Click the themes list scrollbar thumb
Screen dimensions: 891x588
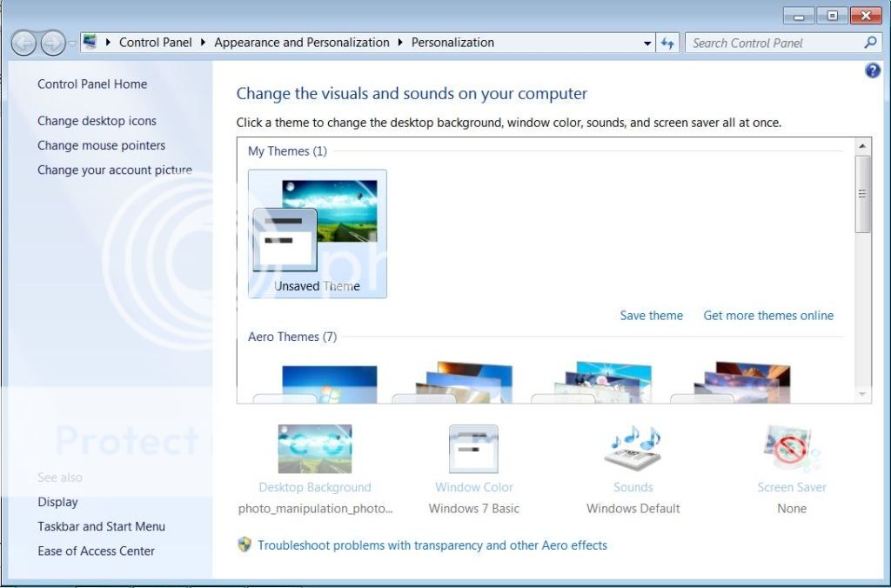[862, 194]
